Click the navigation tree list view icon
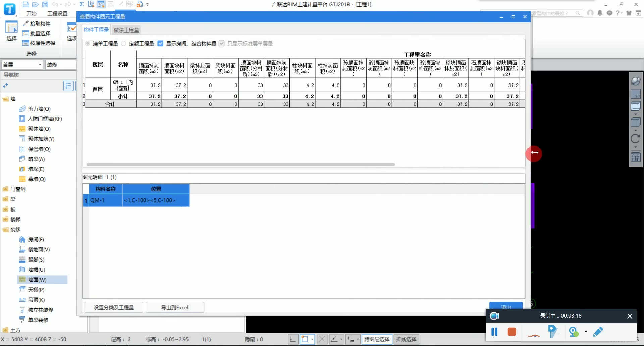This screenshot has width=644, height=346. click(68, 86)
